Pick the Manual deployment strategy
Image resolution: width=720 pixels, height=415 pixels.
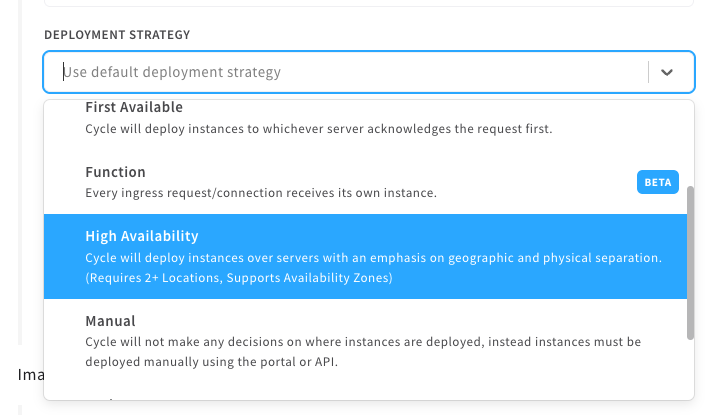click(110, 321)
